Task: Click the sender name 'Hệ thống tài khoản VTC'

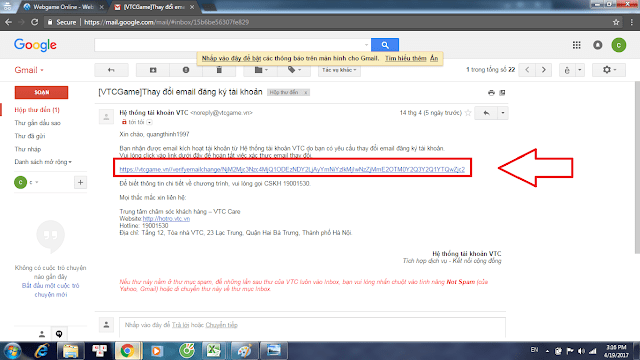Action: pos(154,113)
